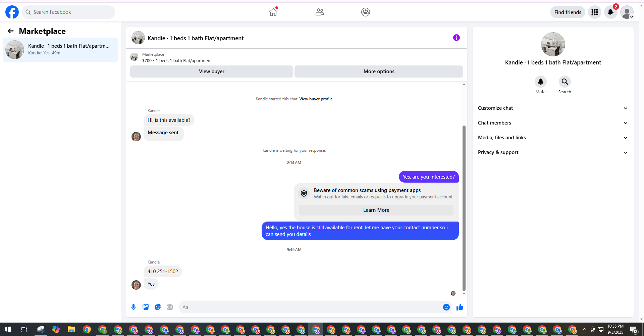644x336 pixels.
Task: Click the More options button
Action: [379, 71]
